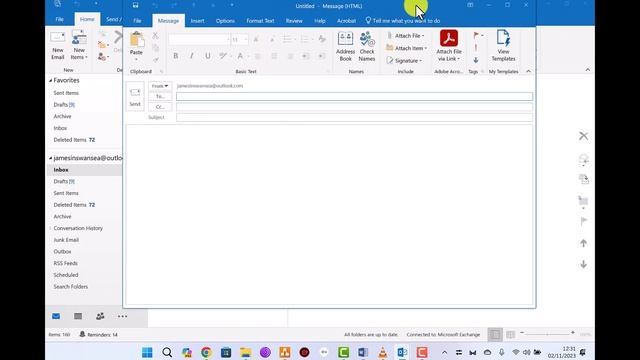The image size is (640, 360).
Task: Open the Attach File dropdown
Action: [406, 36]
